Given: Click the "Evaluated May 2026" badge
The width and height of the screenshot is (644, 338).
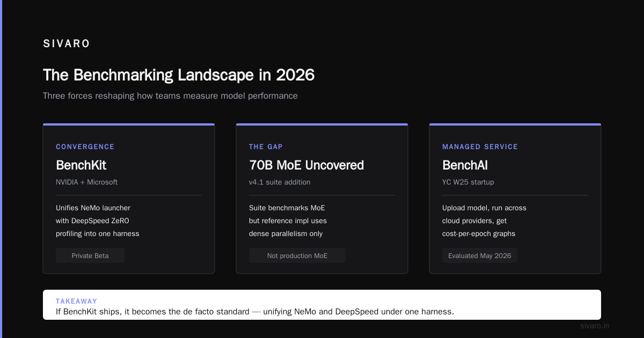Looking at the screenshot, I should pos(480,255).
